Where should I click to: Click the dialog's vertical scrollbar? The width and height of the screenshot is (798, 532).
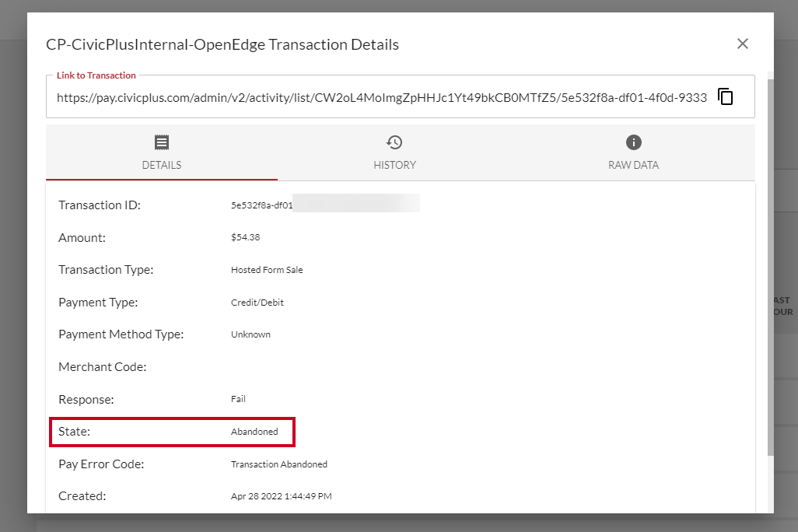[771, 268]
